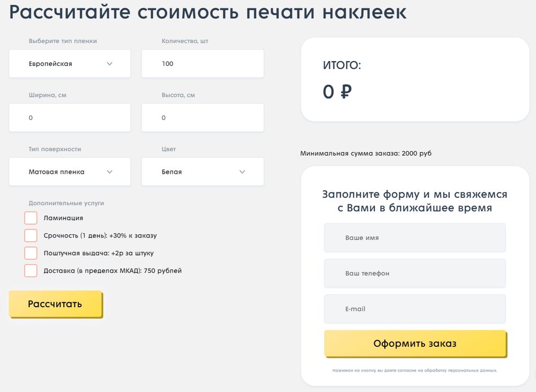Viewport: 536px width, 392px height.
Task: Toggle the Доставка в пределах МКАД checkbox
Action: coord(31,271)
